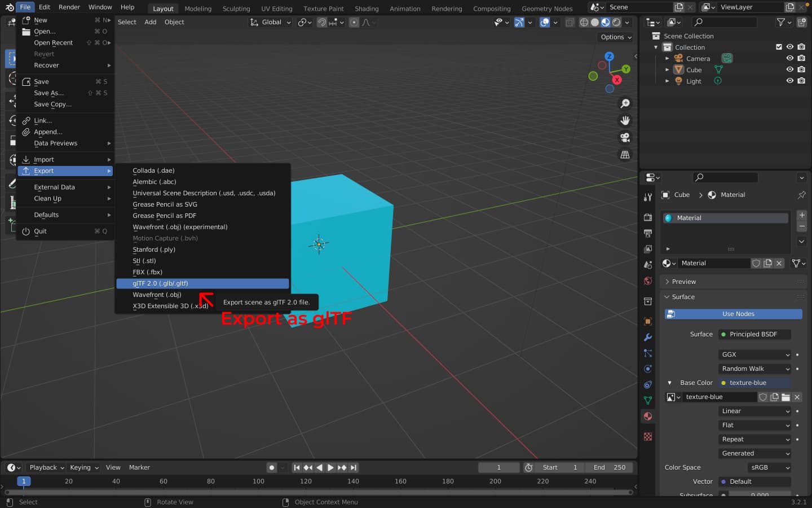Viewport: 812px width, 508px height.
Task: Open the Object Data properties tab icon
Action: (x=648, y=400)
